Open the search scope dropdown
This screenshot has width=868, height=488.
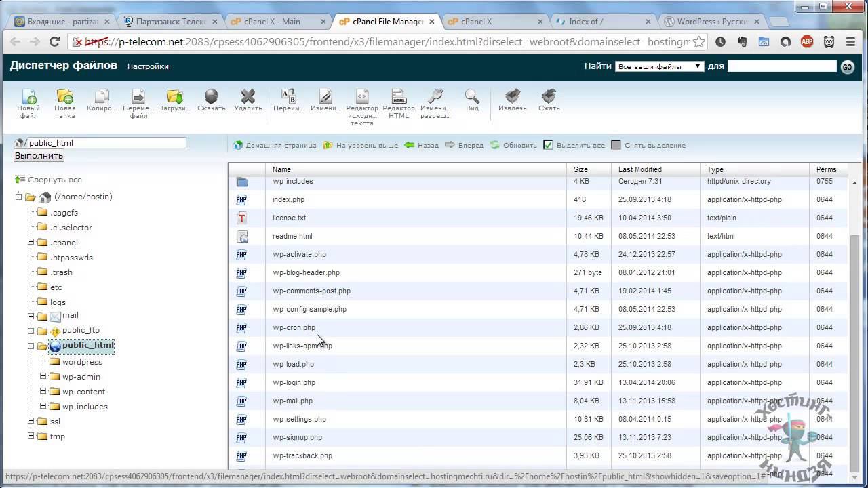659,66
